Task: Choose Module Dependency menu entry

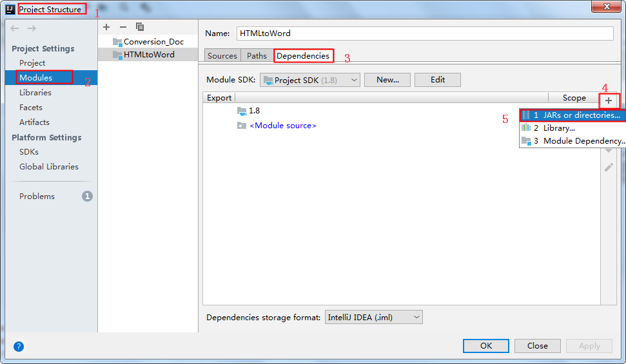Action: click(x=572, y=141)
